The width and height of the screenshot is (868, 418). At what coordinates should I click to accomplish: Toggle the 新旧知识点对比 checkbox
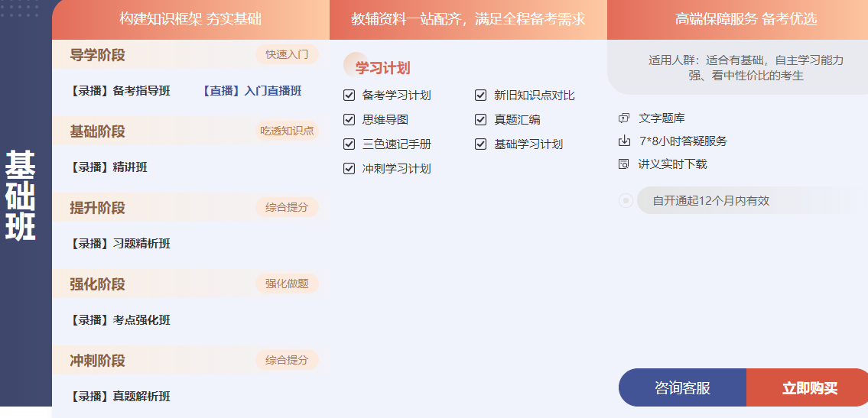pyautogui.click(x=481, y=96)
